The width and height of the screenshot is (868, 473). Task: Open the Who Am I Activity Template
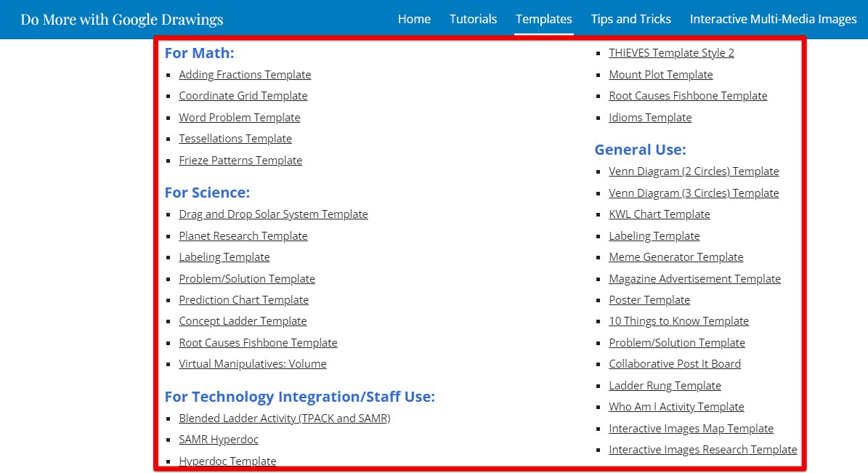(x=676, y=407)
